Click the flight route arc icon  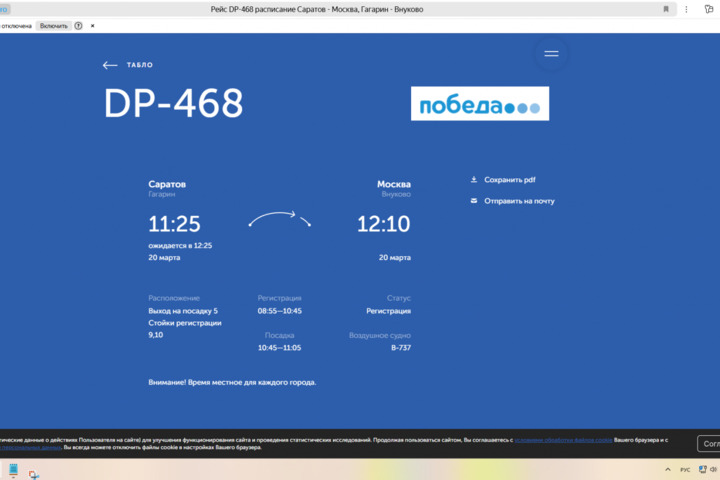[280, 219]
